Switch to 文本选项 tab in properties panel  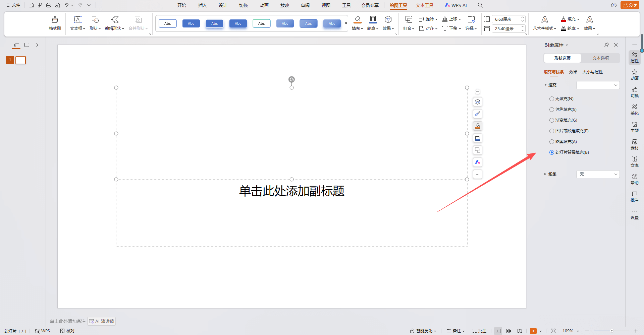tap(600, 58)
